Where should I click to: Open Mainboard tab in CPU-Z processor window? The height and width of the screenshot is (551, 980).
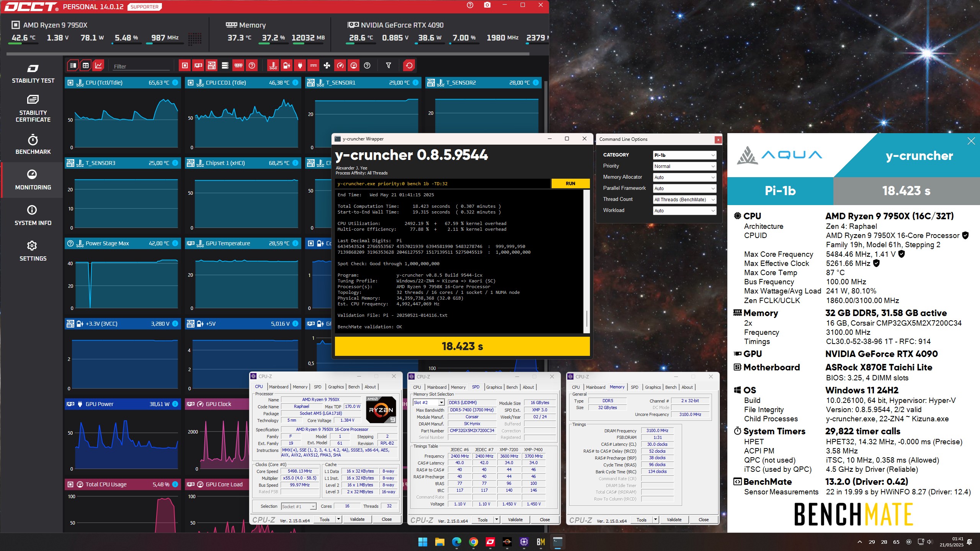(279, 387)
